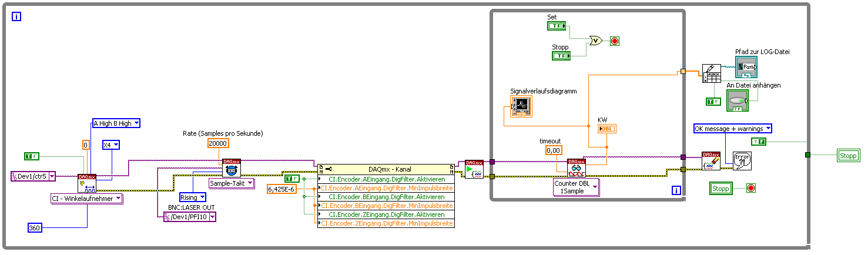
Task: Click the outer loop iteration terminal
Action: [16, 16]
